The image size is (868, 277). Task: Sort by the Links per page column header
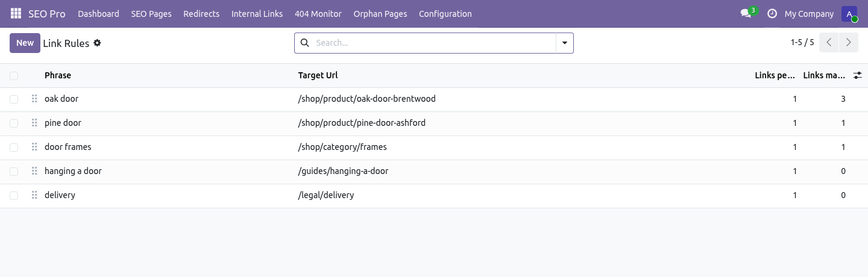tap(775, 75)
